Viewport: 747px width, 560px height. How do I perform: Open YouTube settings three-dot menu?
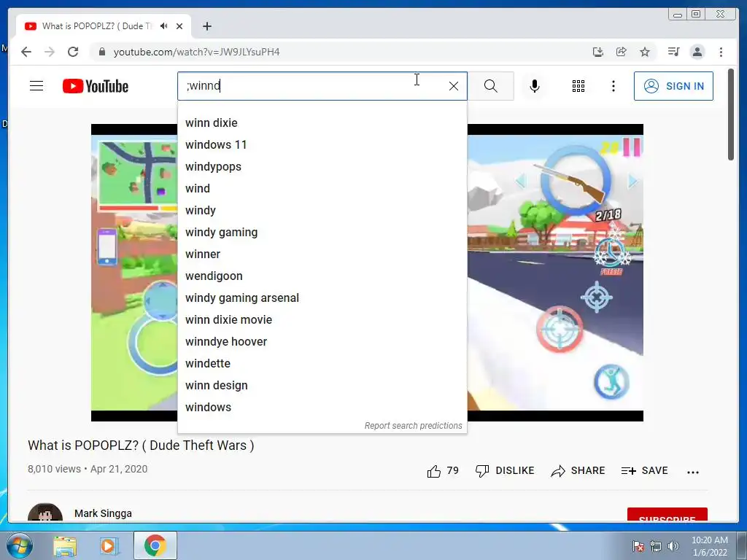pos(613,86)
